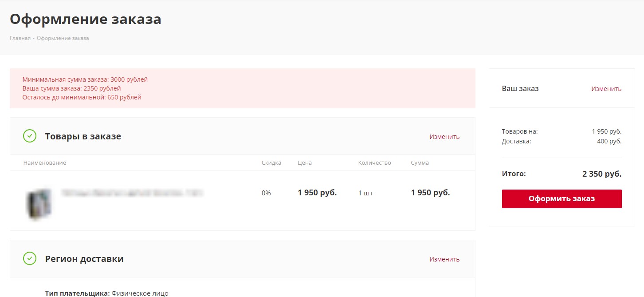Image resolution: width=644 pixels, height=297 pixels.
Task: Click the Количество column header
Action: click(x=374, y=163)
